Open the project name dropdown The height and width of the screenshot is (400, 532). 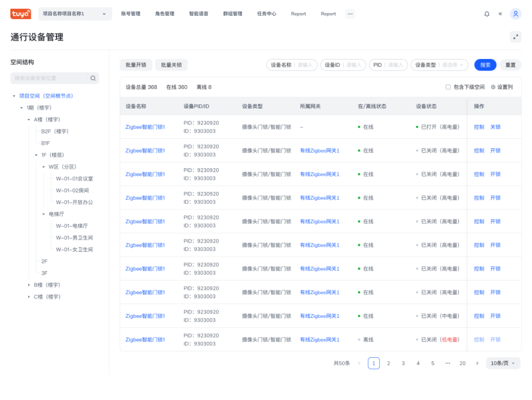click(75, 14)
